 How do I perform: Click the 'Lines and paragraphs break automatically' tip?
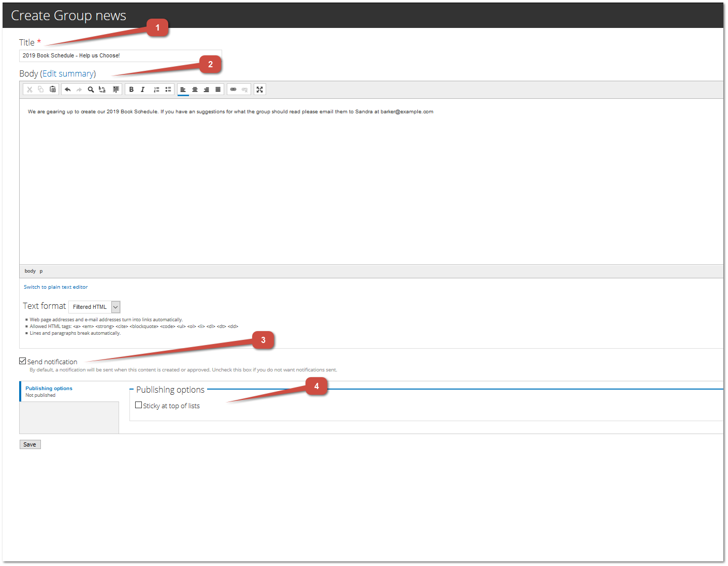[75, 333]
